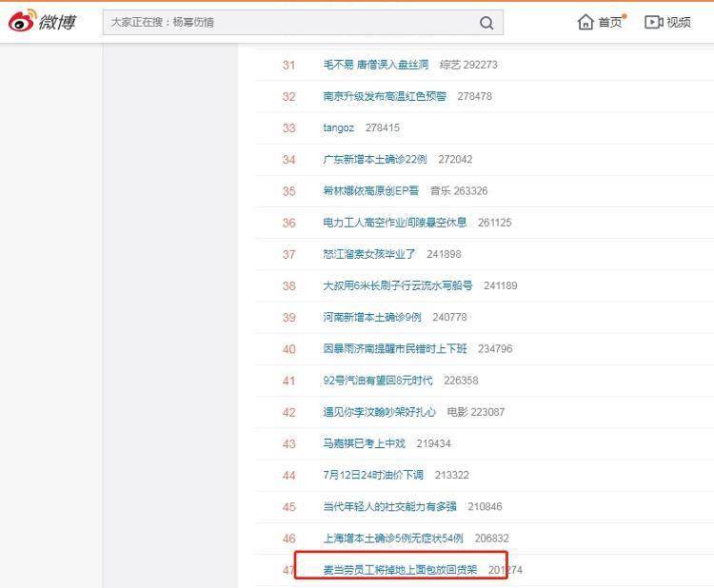Click rank number 37
This screenshot has height=588, width=714.
pos(288,254)
